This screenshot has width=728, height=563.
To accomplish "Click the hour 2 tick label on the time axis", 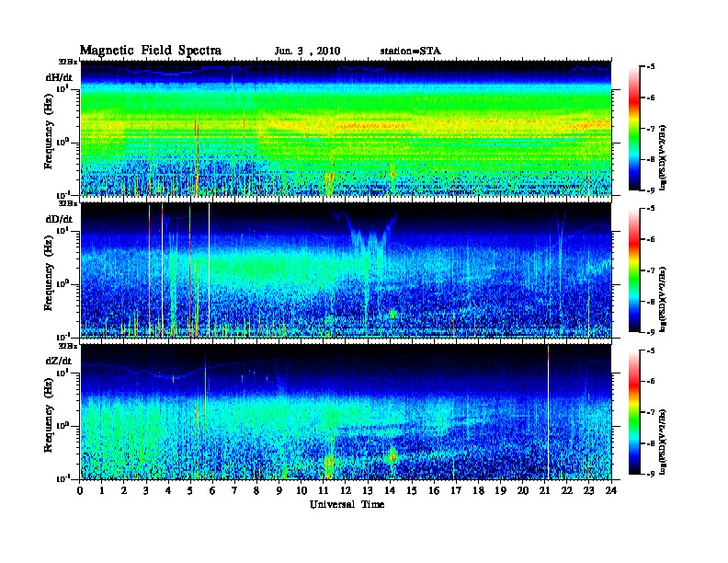I will tap(124, 490).
